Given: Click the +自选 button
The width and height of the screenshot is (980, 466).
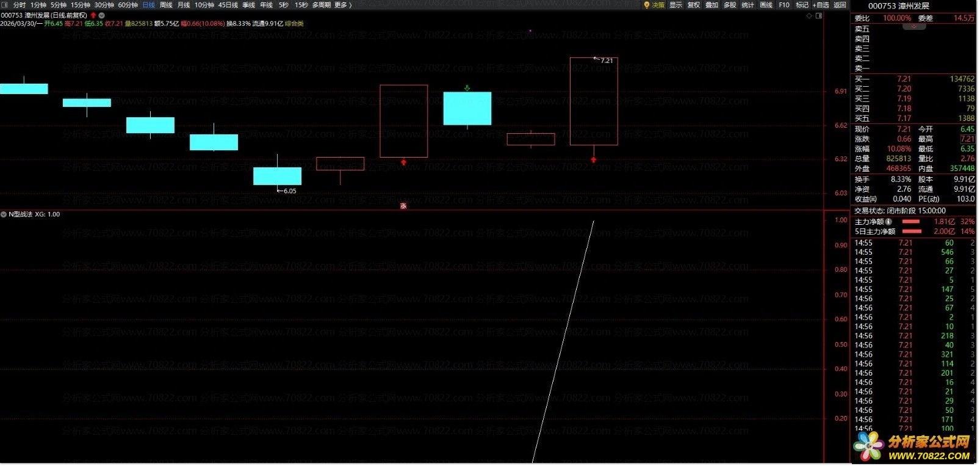Looking at the screenshot, I should [821, 5].
